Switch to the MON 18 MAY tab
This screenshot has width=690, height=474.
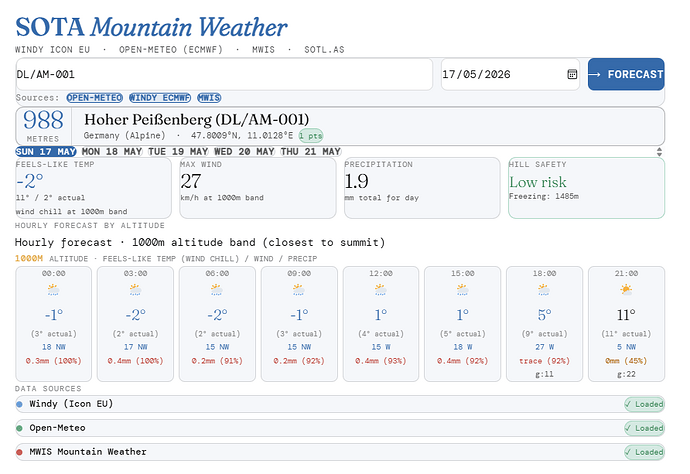click(x=112, y=152)
